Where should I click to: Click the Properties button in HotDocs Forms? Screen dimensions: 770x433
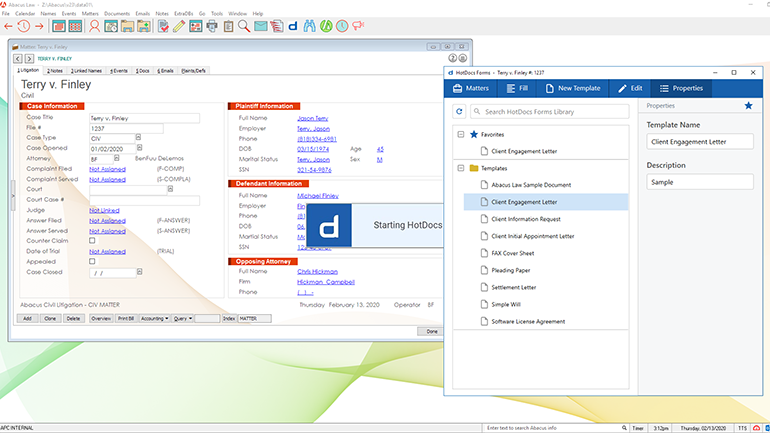click(x=681, y=88)
